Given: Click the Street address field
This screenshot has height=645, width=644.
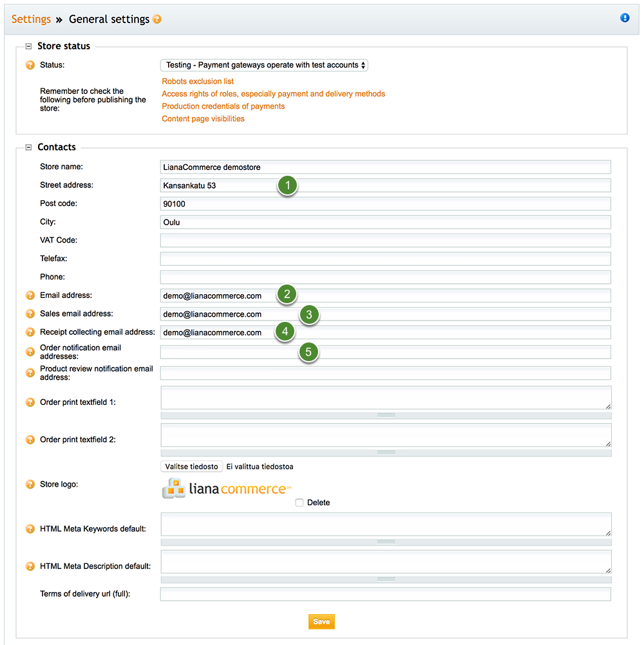Looking at the screenshot, I should [386, 185].
